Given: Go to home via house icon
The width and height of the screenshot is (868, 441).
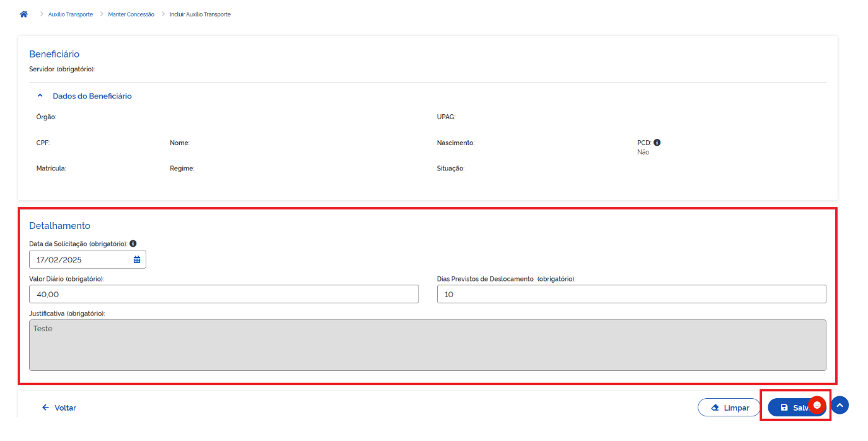Looking at the screenshot, I should point(24,14).
